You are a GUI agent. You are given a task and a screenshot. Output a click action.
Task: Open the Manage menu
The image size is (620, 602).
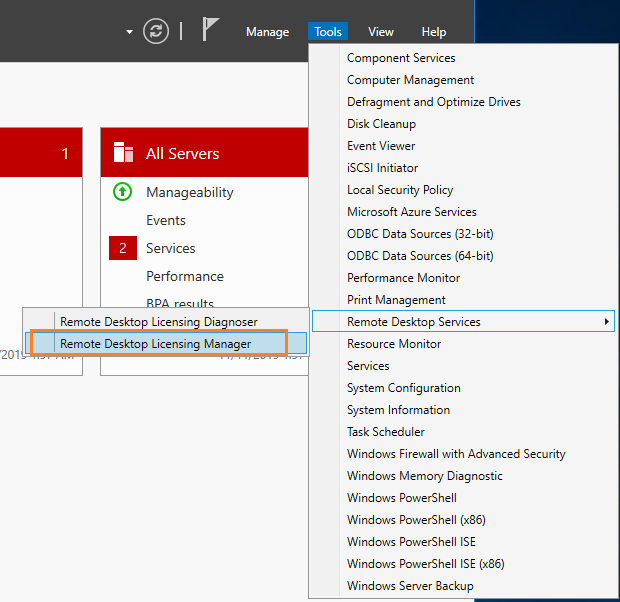267,32
